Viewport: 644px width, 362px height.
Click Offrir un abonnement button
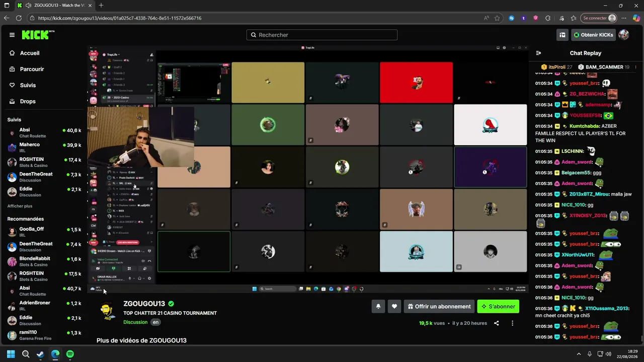439,306
